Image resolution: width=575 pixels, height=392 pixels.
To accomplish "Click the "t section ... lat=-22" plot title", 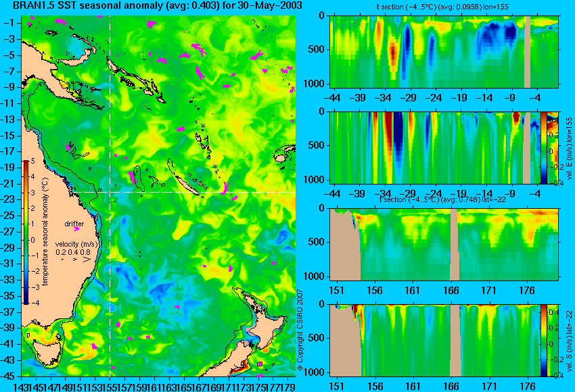I will click(x=442, y=199).
